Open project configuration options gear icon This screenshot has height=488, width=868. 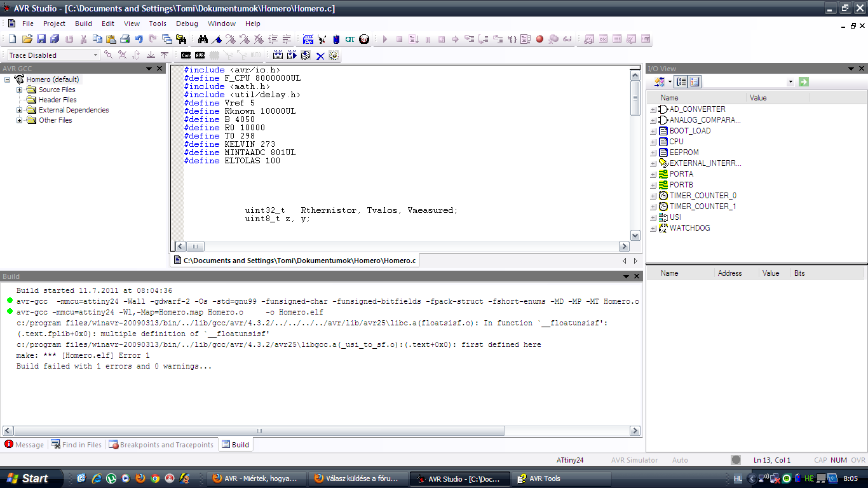click(334, 55)
